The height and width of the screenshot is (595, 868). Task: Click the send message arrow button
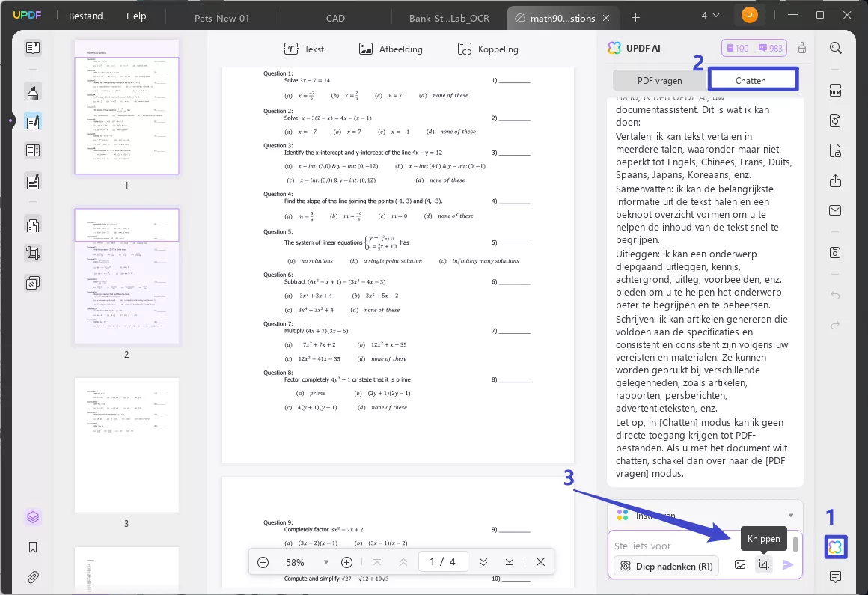coord(787,565)
